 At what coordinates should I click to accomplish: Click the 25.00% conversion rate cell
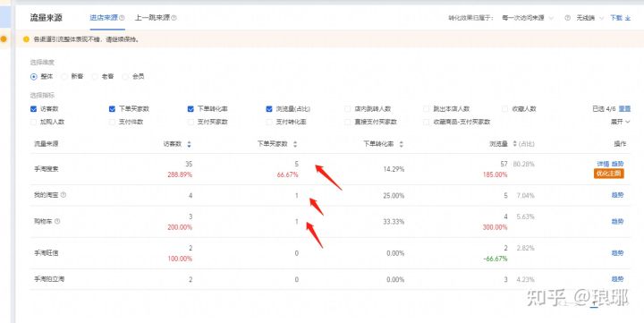[394, 196]
